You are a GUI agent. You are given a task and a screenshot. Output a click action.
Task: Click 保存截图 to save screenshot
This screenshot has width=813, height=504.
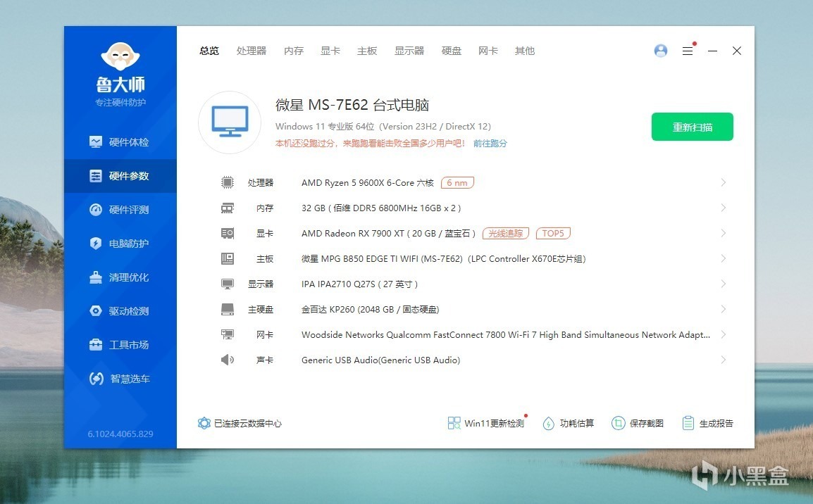pyautogui.click(x=638, y=423)
